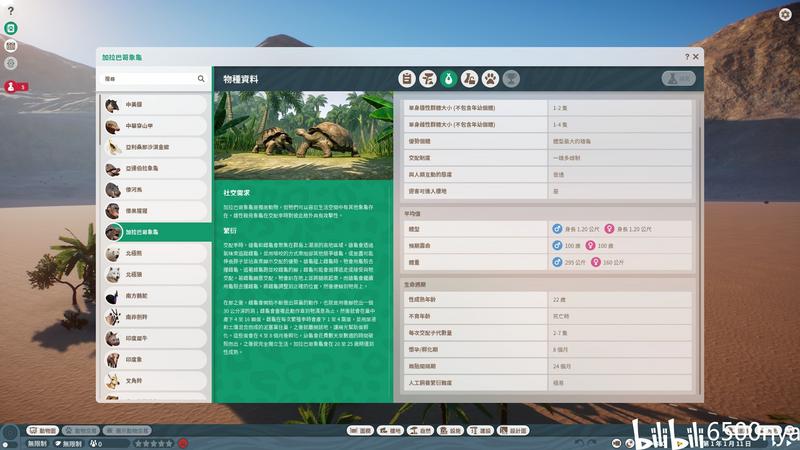
Task: Select 北極狼 in the species list
Action: (155, 274)
